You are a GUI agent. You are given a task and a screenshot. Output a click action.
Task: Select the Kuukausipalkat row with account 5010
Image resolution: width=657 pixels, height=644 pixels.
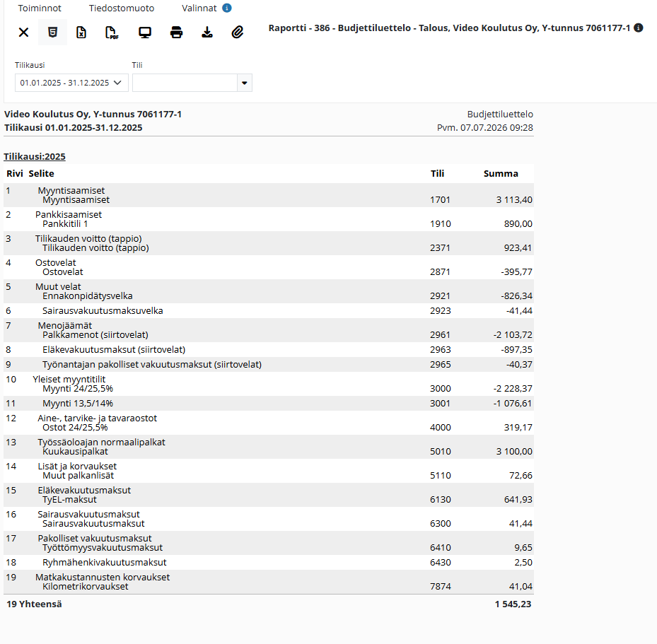pos(269,447)
